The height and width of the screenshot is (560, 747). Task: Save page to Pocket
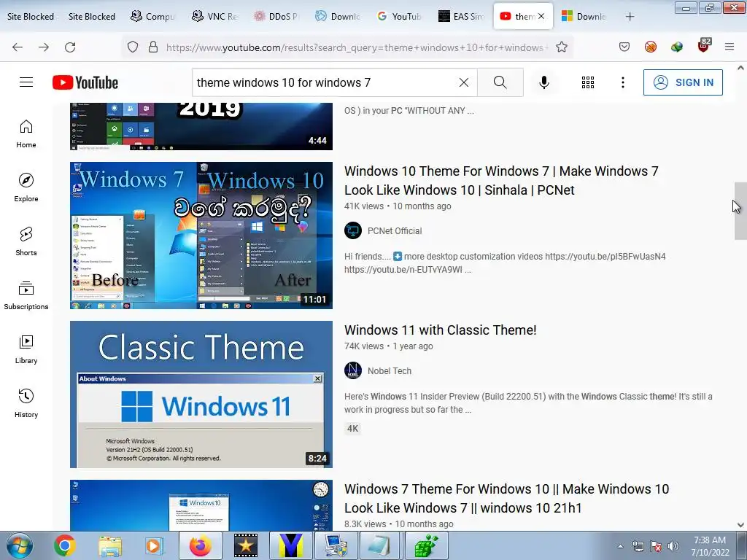pyautogui.click(x=624, y=47)
